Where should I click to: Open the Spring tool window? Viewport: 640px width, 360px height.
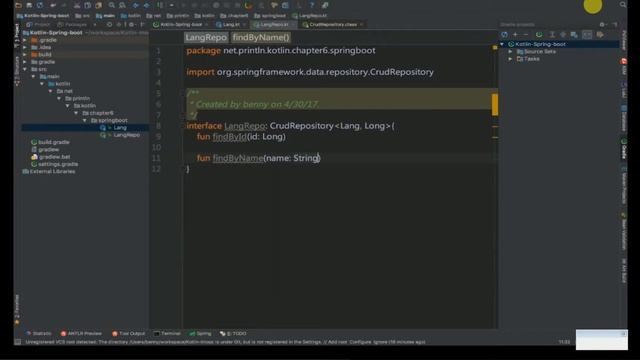200,333
